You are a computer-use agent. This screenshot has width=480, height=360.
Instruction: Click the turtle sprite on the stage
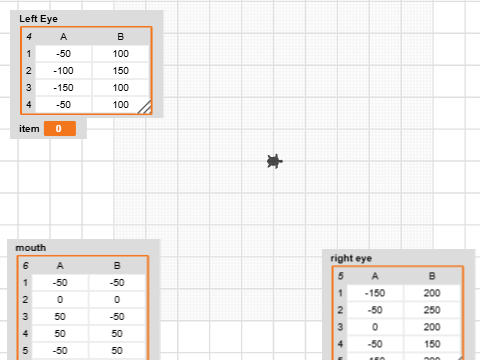(x=275, y=161)
